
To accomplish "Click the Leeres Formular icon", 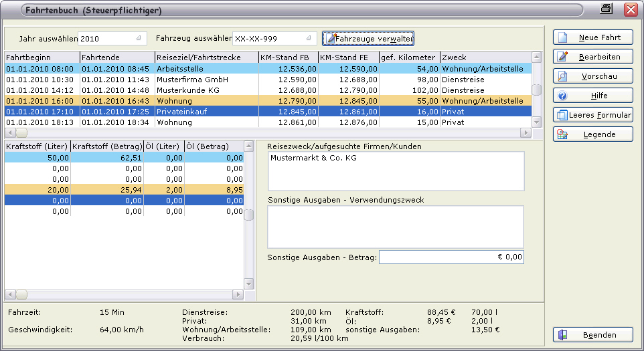I will 562,116.
